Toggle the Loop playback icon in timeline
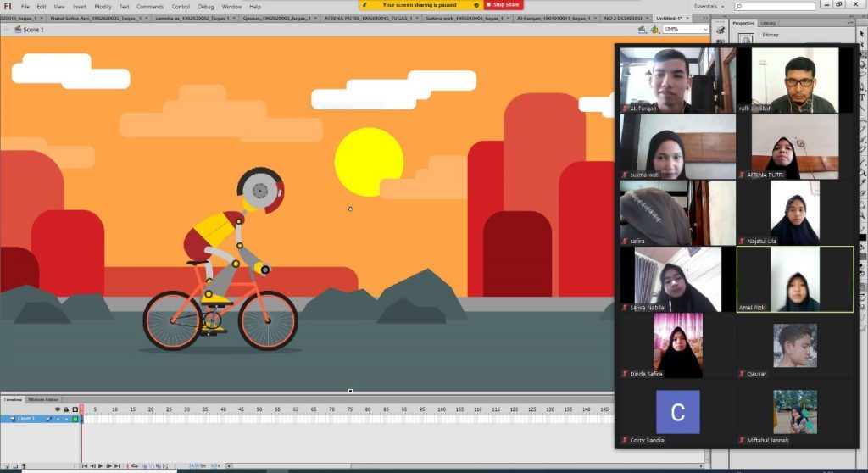Viewport: 868px width, 473px height. [x=136, y=465]
